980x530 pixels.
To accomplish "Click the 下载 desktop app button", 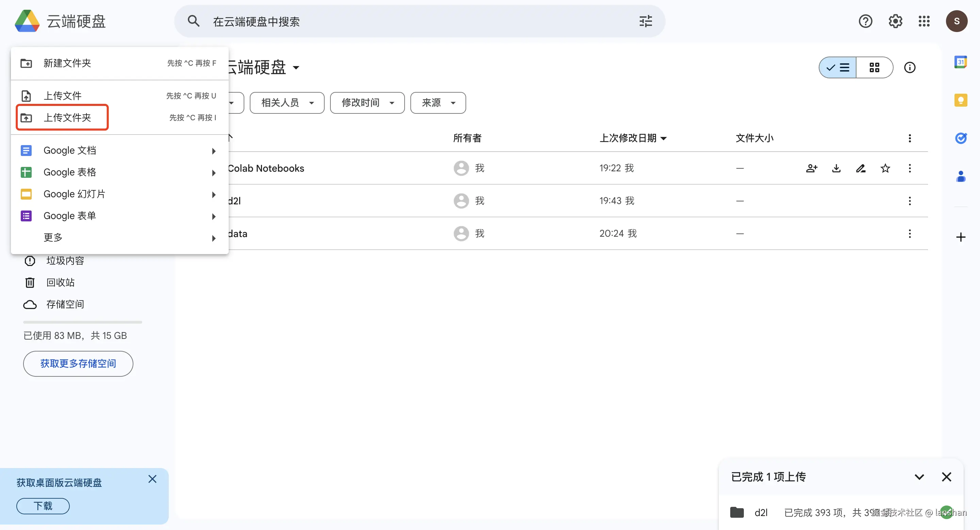I will point(43,506).
